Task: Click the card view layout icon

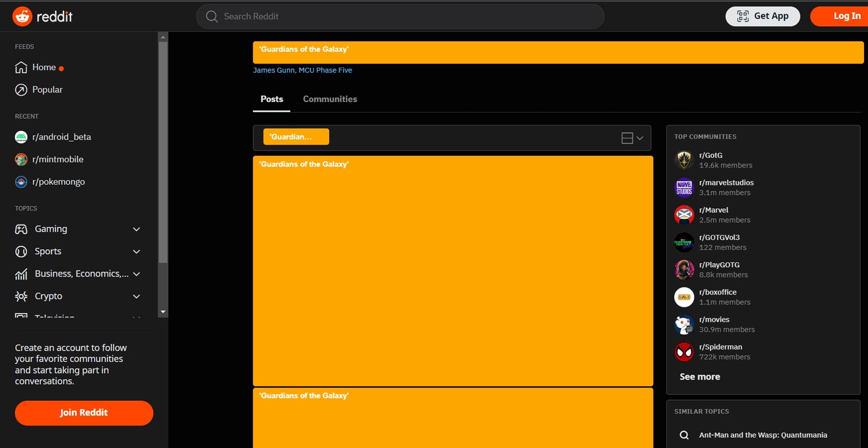Action: (627, 138)
